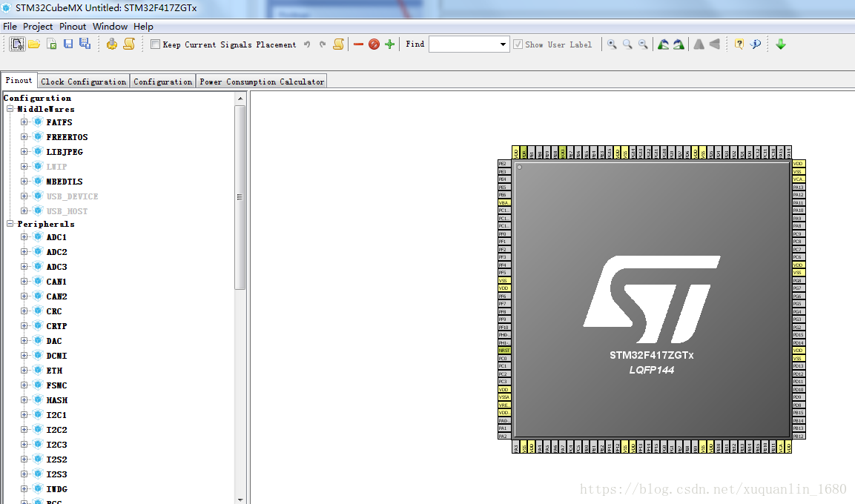Expand the LIBJPEG node

tap(24, 151)
